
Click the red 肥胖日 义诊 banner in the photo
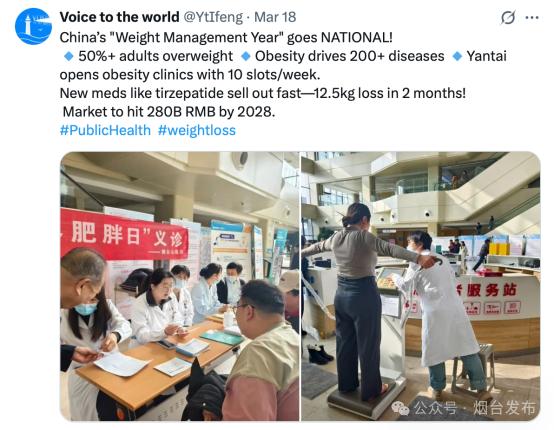coord(124,235)
